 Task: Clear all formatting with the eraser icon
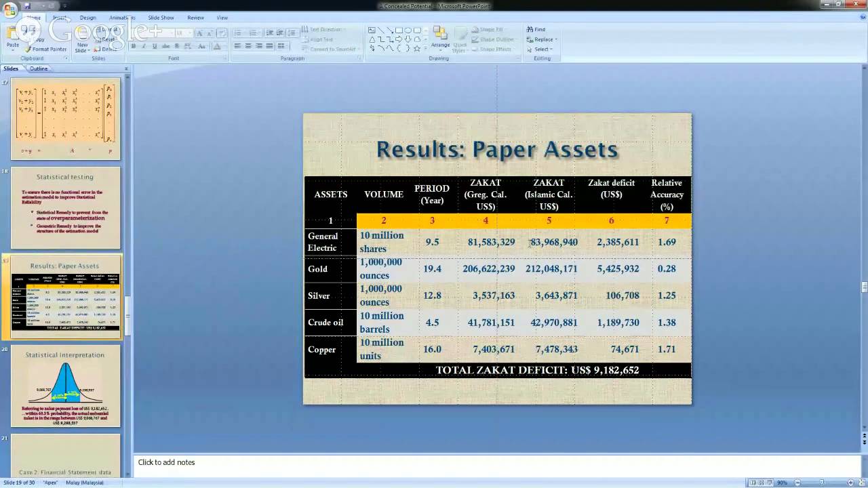(x=222, y=33)
